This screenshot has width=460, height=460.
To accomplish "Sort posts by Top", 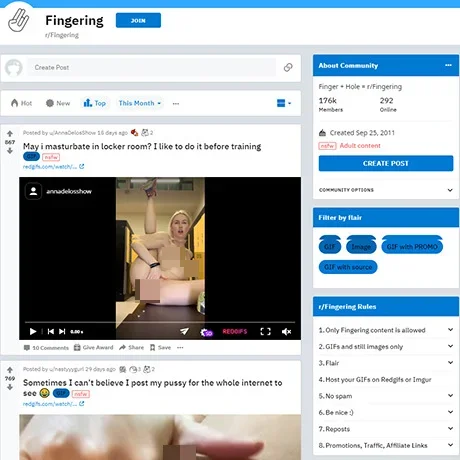I will [95, 103].
